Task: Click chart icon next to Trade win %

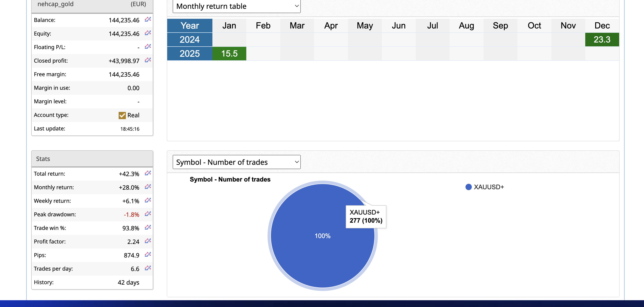Action: tap(148, 227)
